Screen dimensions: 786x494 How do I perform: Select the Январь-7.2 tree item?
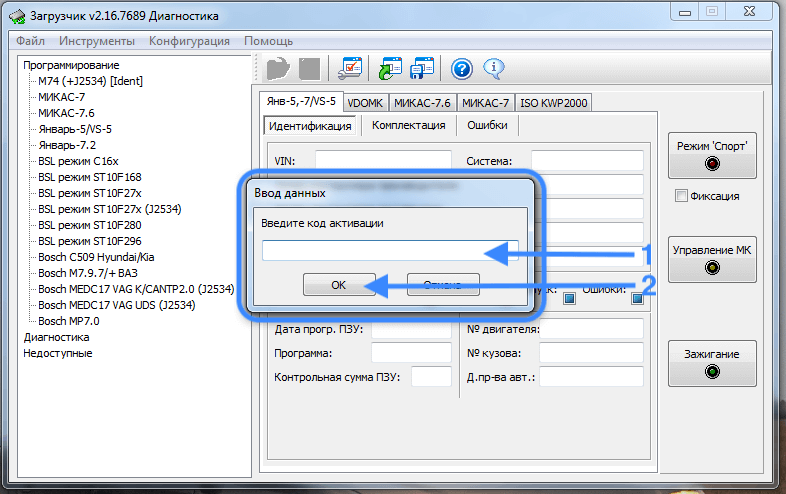coord(67,145)
